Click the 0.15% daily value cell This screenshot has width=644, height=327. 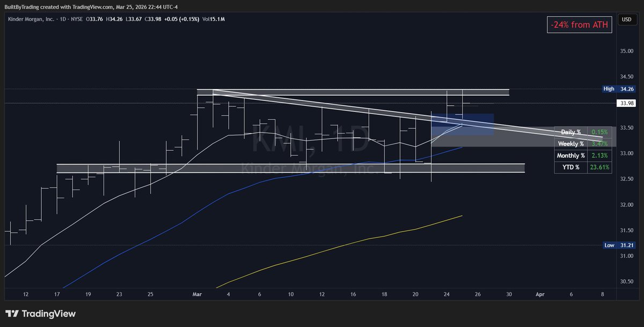point(599,132)
